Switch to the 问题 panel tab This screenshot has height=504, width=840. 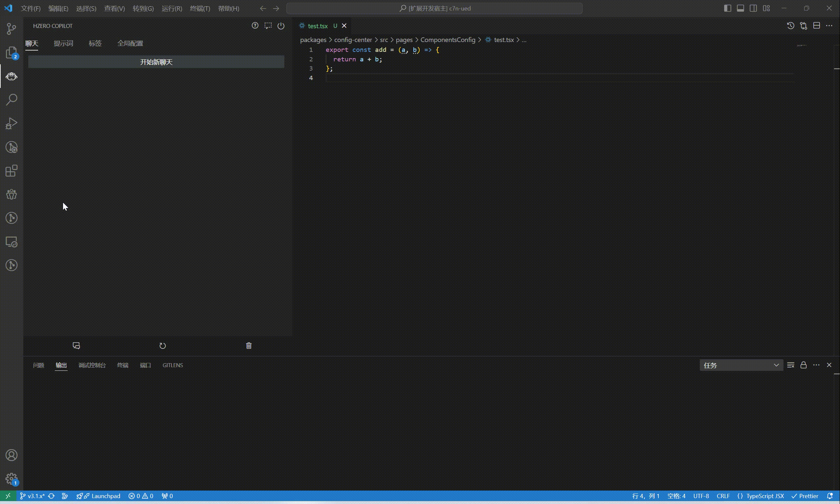point(39,366)
